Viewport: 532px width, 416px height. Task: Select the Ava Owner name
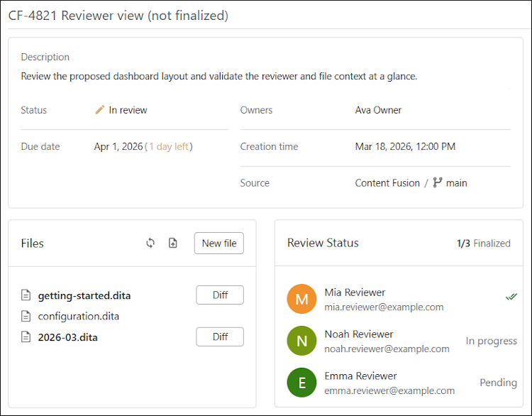point(378,110)
